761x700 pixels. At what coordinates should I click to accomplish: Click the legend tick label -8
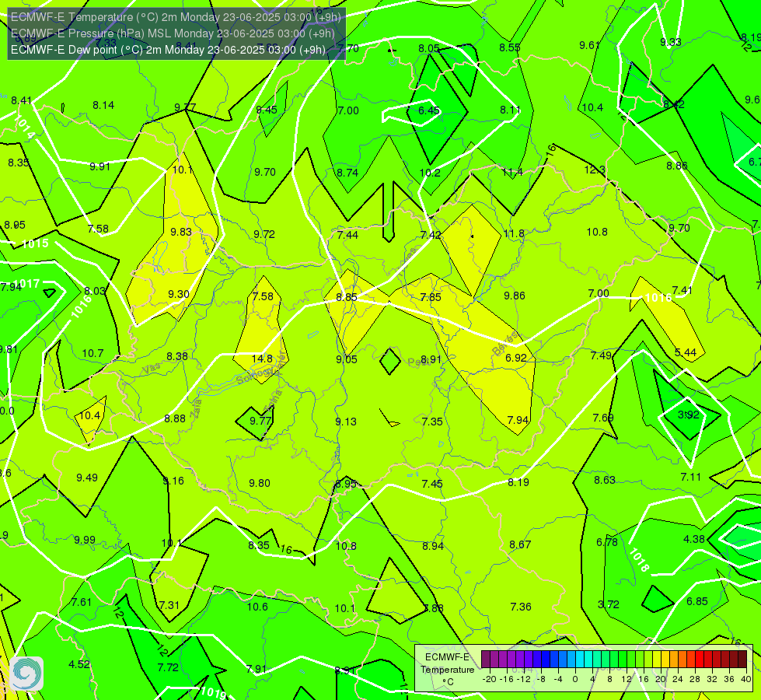[542, 679]
